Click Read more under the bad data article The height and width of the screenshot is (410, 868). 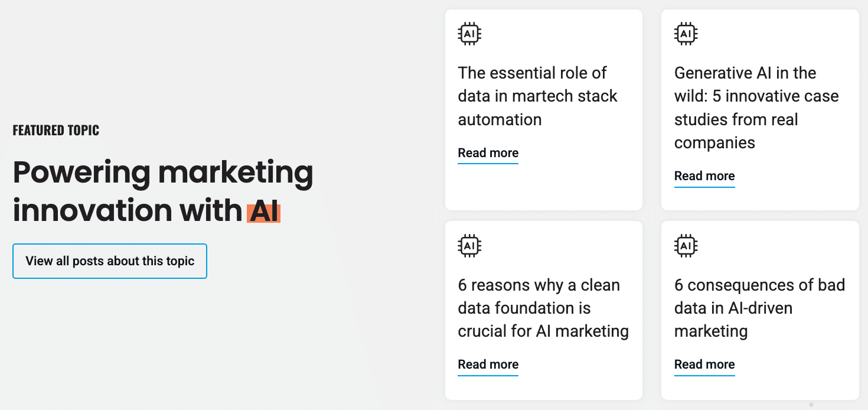[x=704, y=365]
